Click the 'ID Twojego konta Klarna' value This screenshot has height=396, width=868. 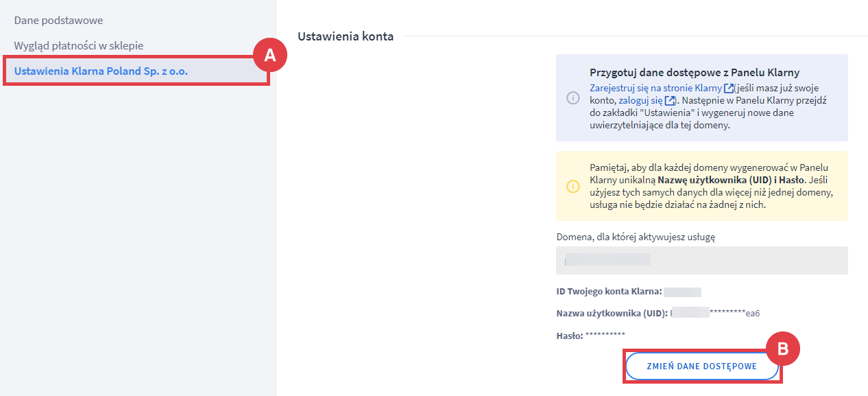pyautogui.click(x=682, y=292)
